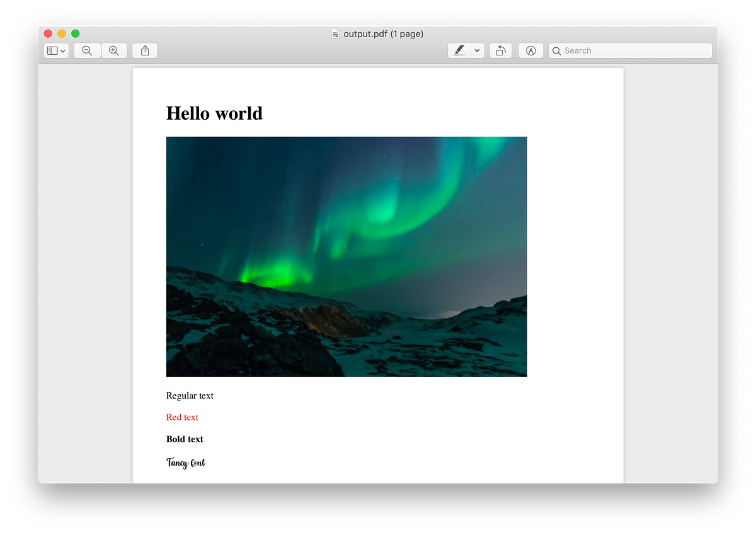
Task: Click the magnifier icon in the Search field
Action: coord(556,51)
